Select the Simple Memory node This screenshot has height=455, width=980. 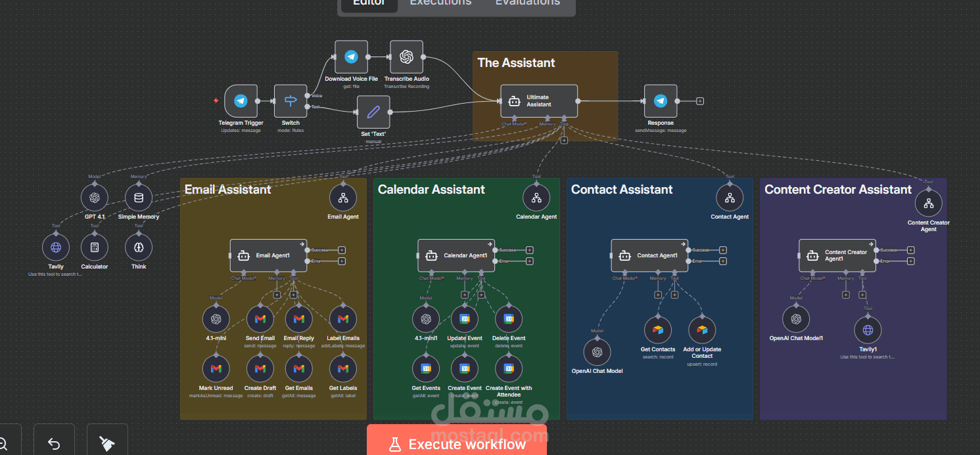[139, 198]
